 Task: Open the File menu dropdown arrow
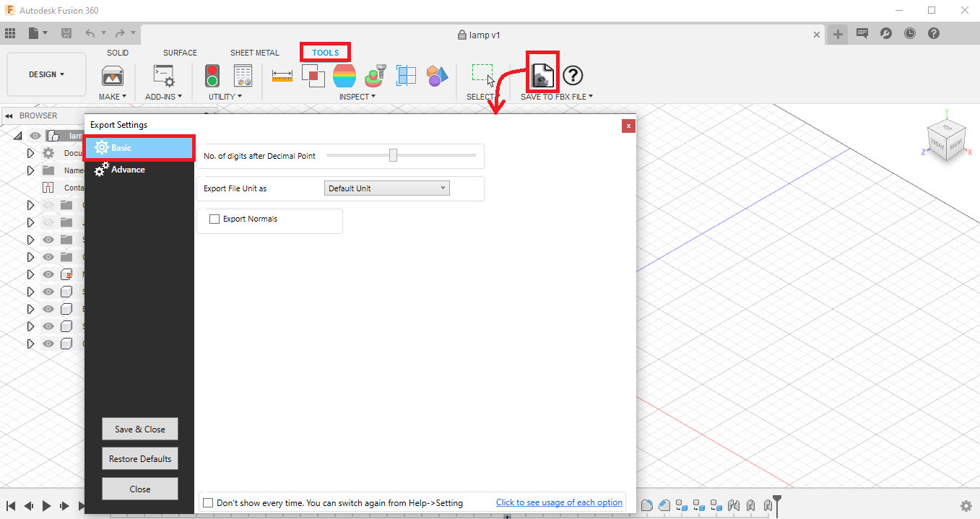pyautogui.click(x=45, y=33)
